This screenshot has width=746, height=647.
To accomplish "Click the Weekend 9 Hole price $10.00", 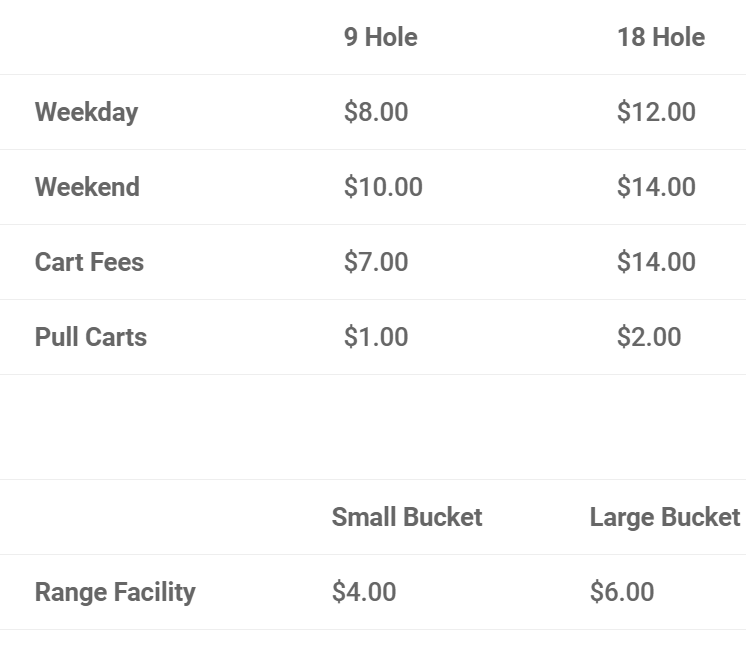I will (383, 186).
